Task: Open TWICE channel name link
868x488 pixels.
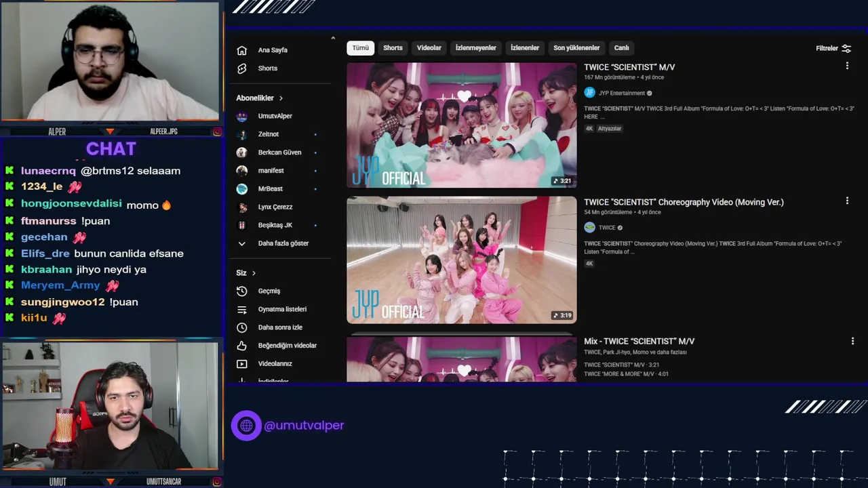Action: pos(607,228)
